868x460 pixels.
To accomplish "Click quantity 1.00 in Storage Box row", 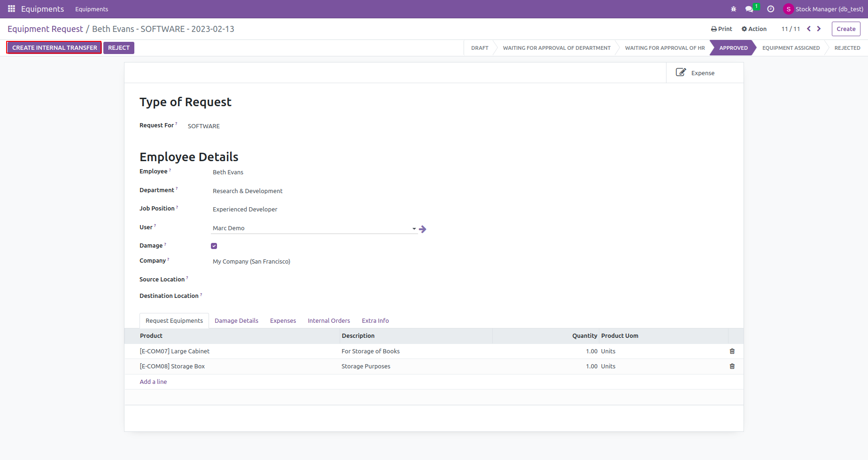I will tap(591, 366).
